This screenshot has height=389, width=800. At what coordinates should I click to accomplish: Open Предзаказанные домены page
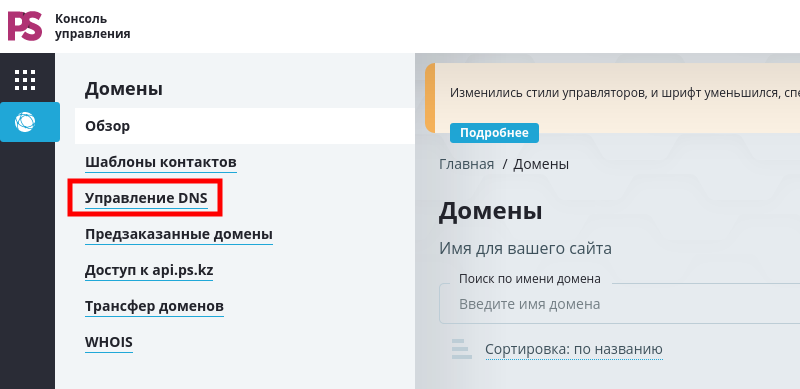pos(179,234)
